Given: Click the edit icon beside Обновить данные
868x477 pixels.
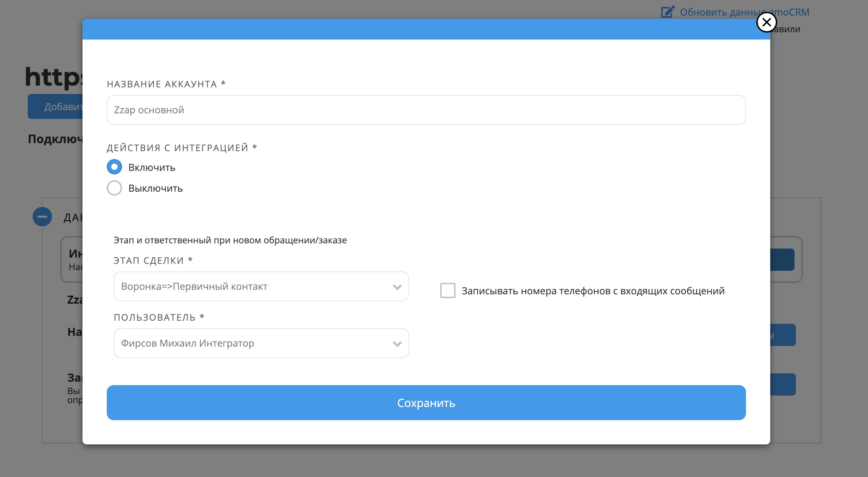Looking at the screenshot, I should click(668, 12).
